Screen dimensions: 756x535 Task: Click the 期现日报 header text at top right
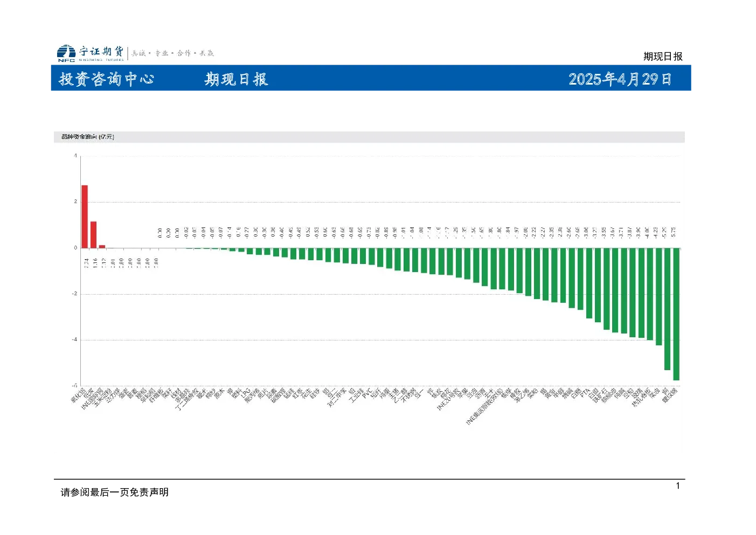(663, 57)
